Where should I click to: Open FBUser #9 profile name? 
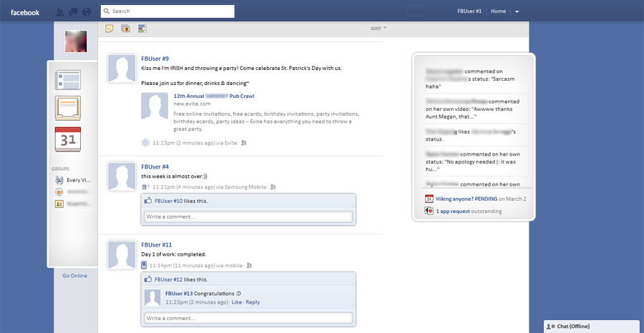tap(155, 59)
